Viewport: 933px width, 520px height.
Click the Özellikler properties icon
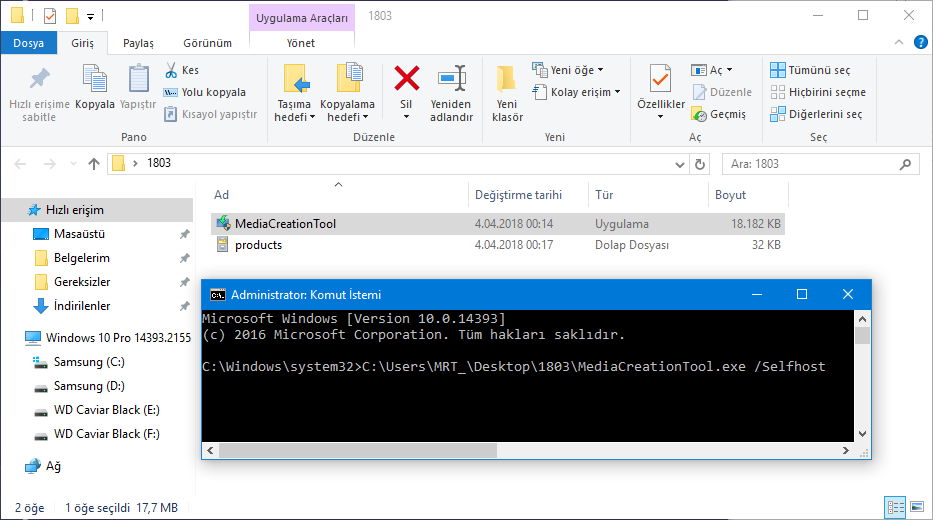tap(660, 79)
